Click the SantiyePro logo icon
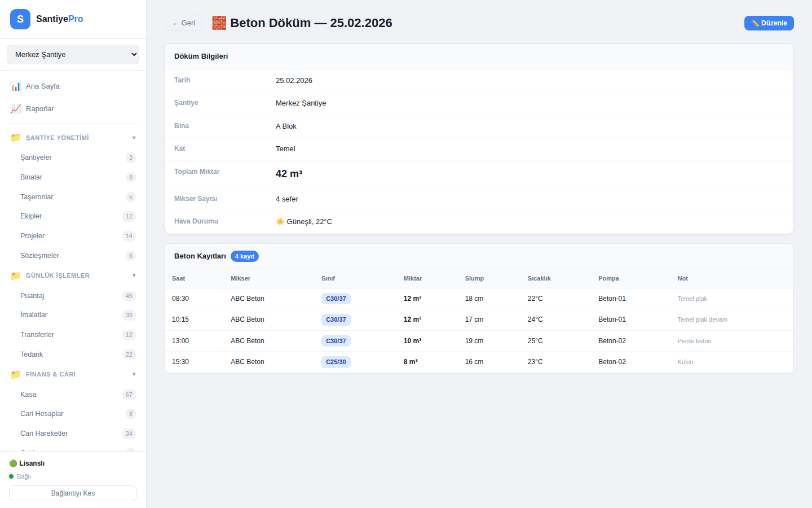 (20, 19)
